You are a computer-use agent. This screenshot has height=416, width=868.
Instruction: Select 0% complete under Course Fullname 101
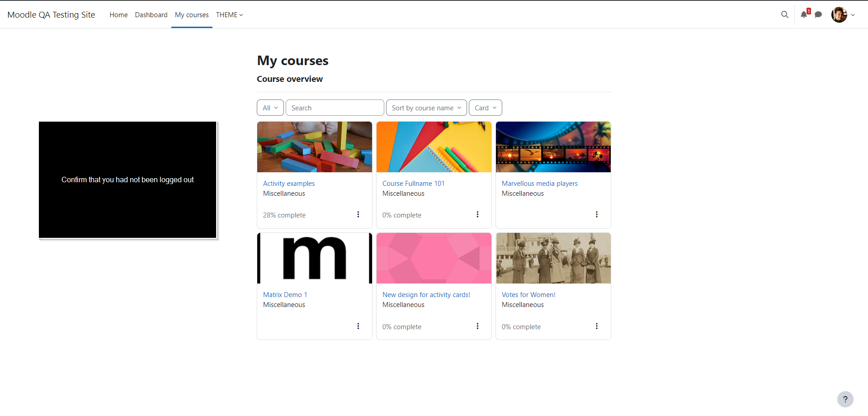402,215
